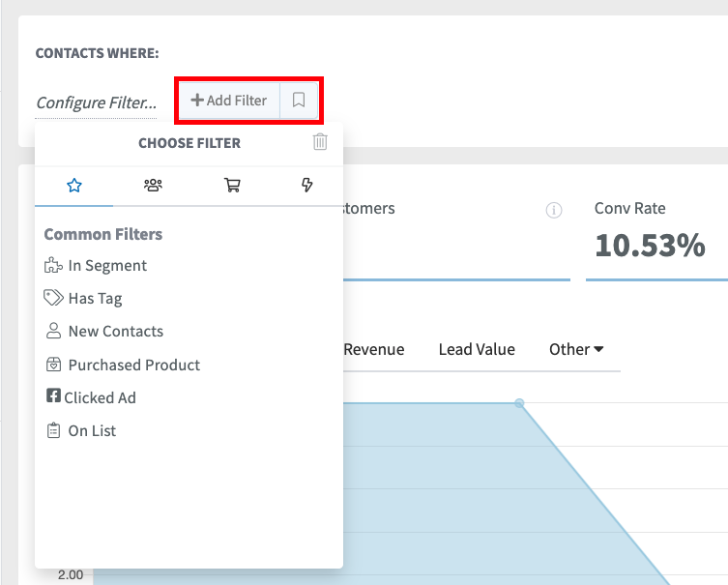Select the shopping cart filter tab

(x=232, y=186)
